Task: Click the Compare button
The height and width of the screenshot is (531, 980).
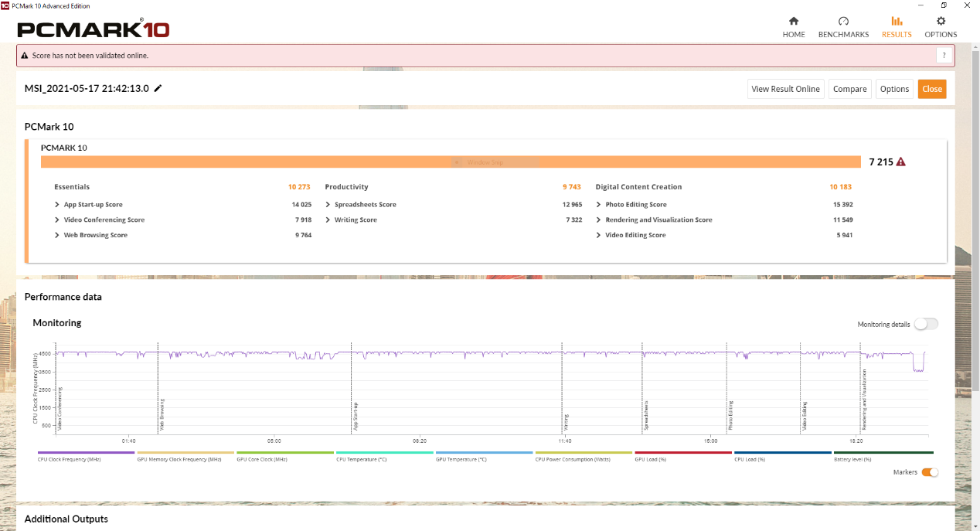Action: 849,89
